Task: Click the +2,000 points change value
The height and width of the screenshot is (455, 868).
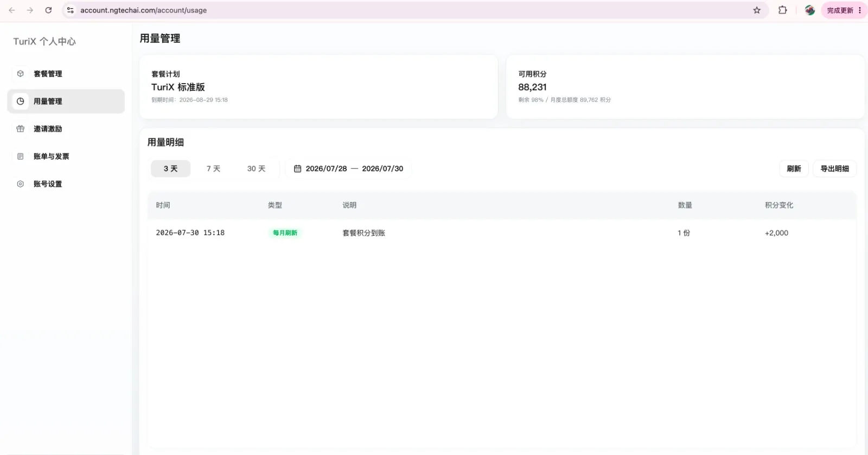Action: click(776, 233)
